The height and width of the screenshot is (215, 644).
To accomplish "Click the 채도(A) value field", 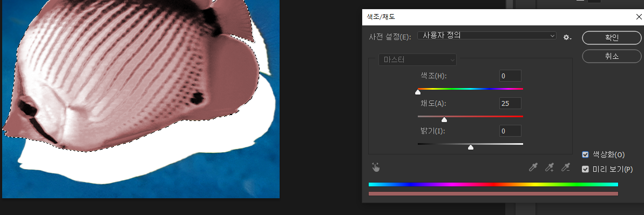I will coord(510,104).
